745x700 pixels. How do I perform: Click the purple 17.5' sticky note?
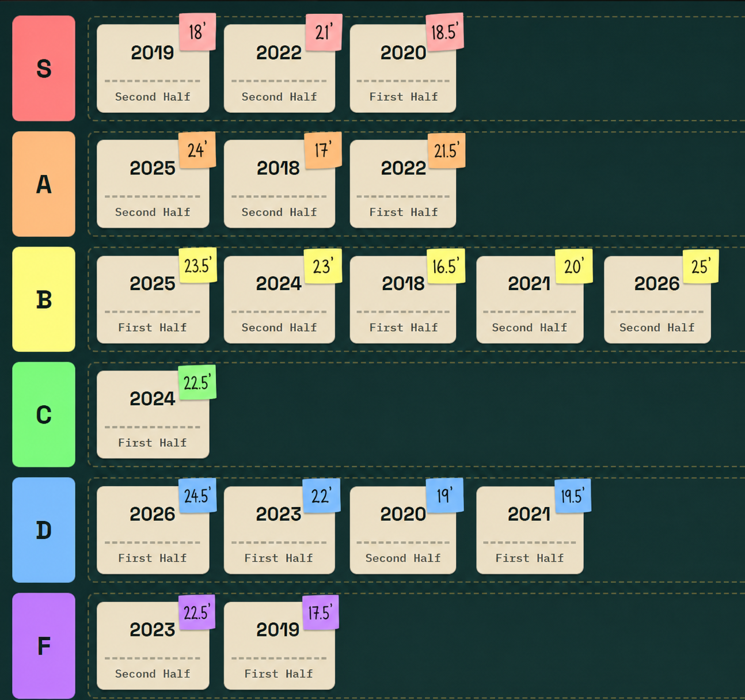321,612
